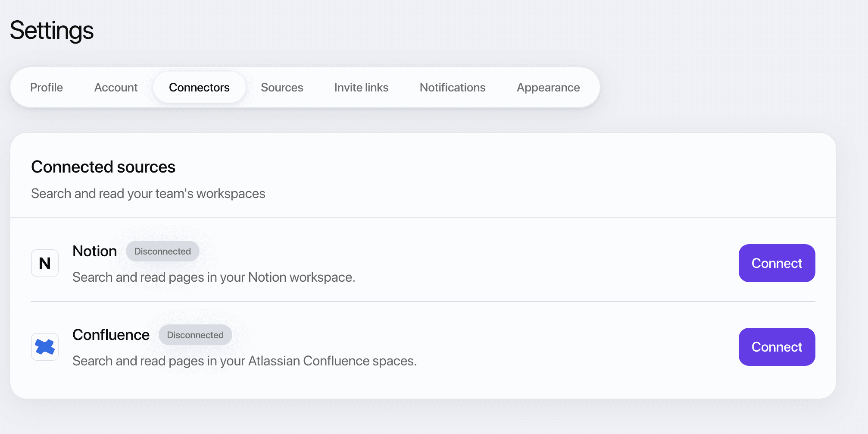Click "Search and read your team's workspaces"
The height and width of the screenshot is (434, 868).
(148, 194)
